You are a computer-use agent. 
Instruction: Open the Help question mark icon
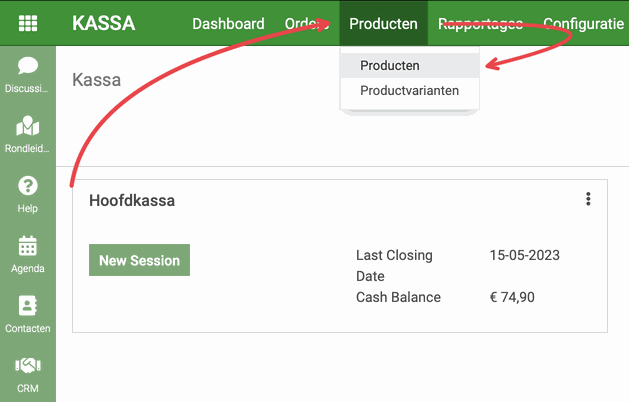28,186
